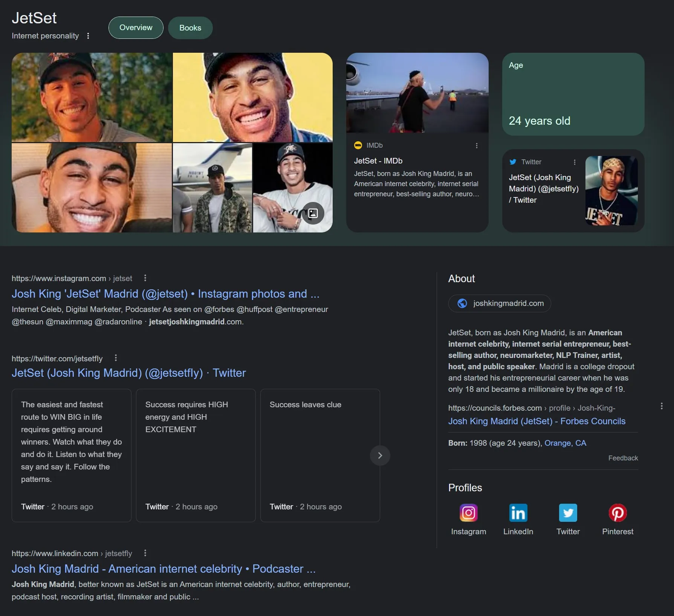Open the tweet Success leaves clue
This screenshot has height=616, width=674.
(x=320, y=456)
